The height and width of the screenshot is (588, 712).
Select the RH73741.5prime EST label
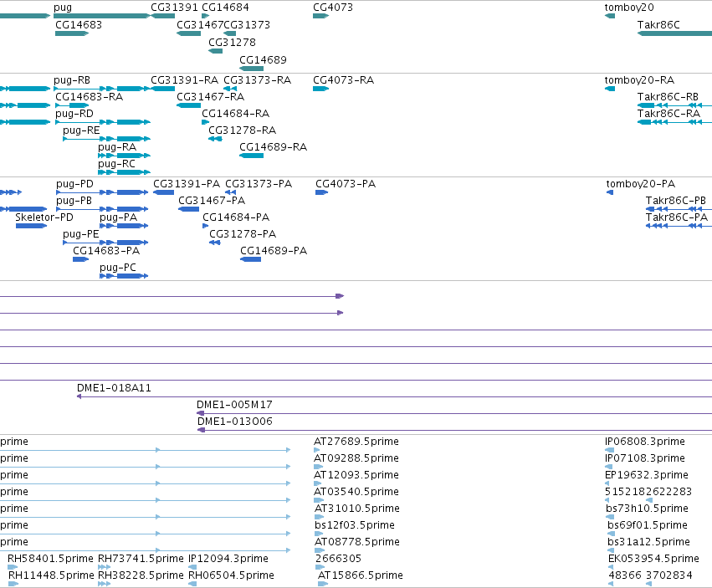click(141, 559)
